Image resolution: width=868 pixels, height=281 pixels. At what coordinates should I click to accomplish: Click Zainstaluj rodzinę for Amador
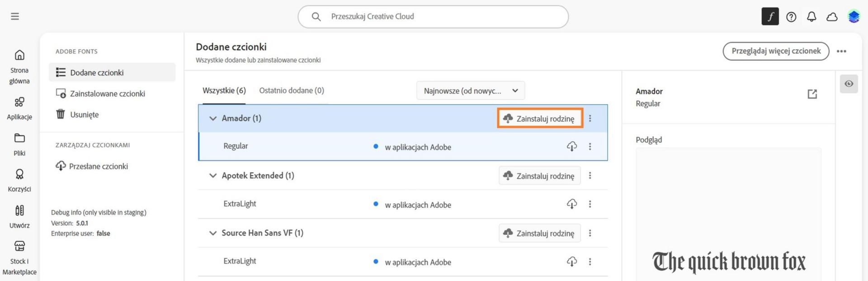point(540,118)
